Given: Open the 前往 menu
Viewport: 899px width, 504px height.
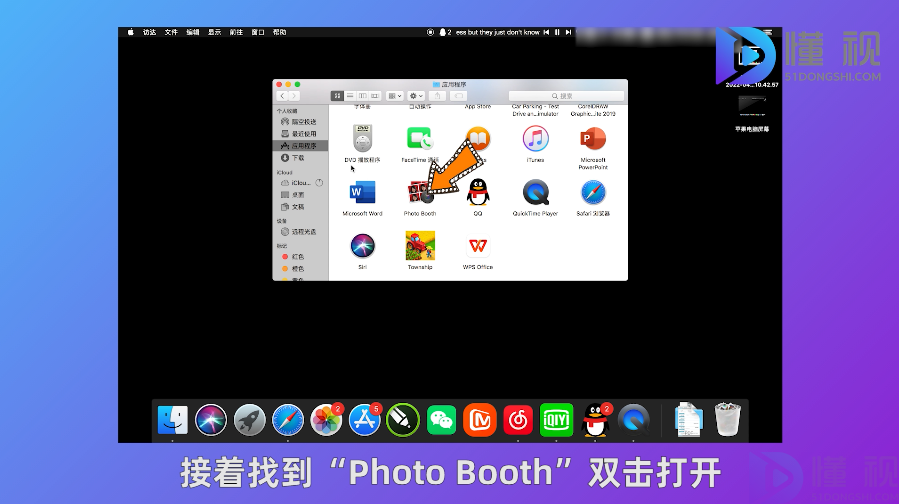Looking at the screenshot, I should coord(236,32).
